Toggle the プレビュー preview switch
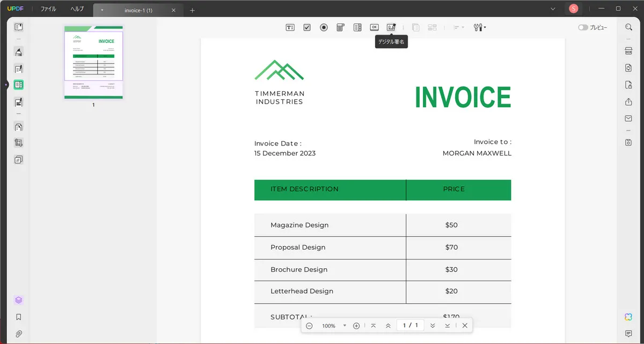644x344 pixels. click(x=583, y=27)
